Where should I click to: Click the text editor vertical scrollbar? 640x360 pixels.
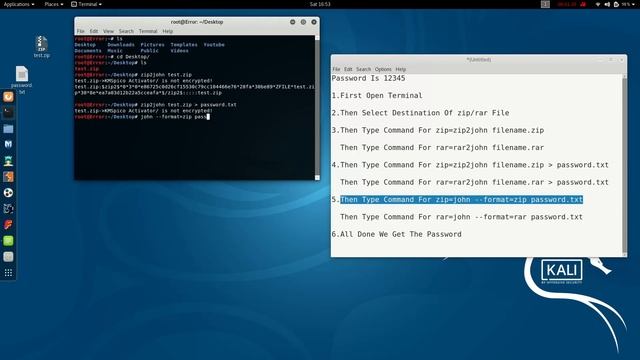(x=624, y=164)
